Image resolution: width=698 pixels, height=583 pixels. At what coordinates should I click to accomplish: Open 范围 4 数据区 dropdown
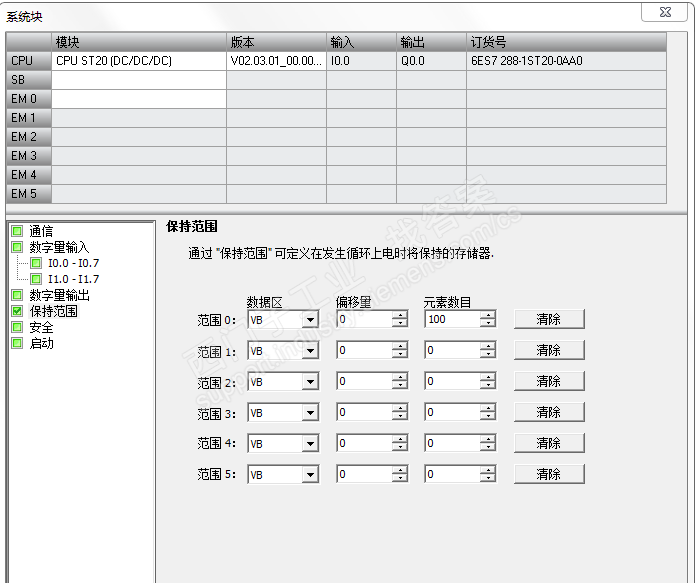[x=310, y=443]
